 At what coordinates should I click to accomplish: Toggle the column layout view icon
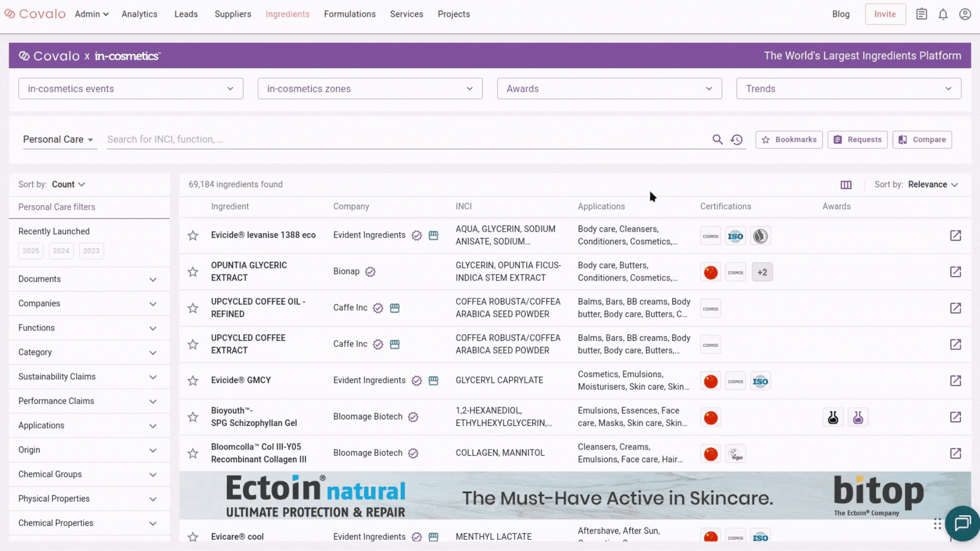click(x=846, y=185)
